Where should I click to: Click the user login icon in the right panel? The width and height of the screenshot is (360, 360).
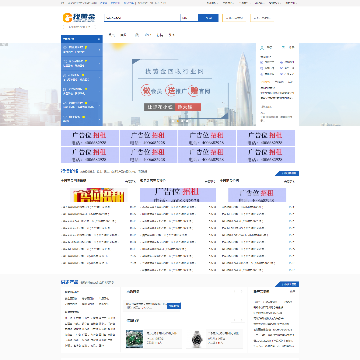point(262,47)
